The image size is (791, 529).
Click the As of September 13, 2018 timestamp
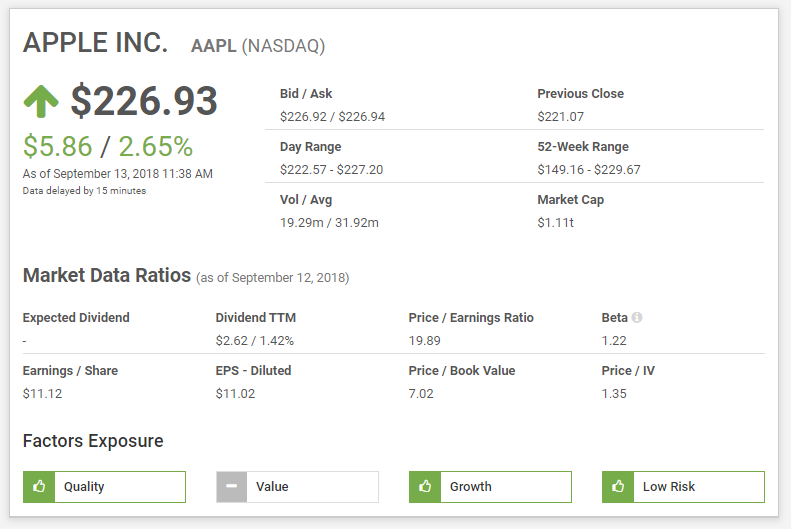tap(118, 174)
